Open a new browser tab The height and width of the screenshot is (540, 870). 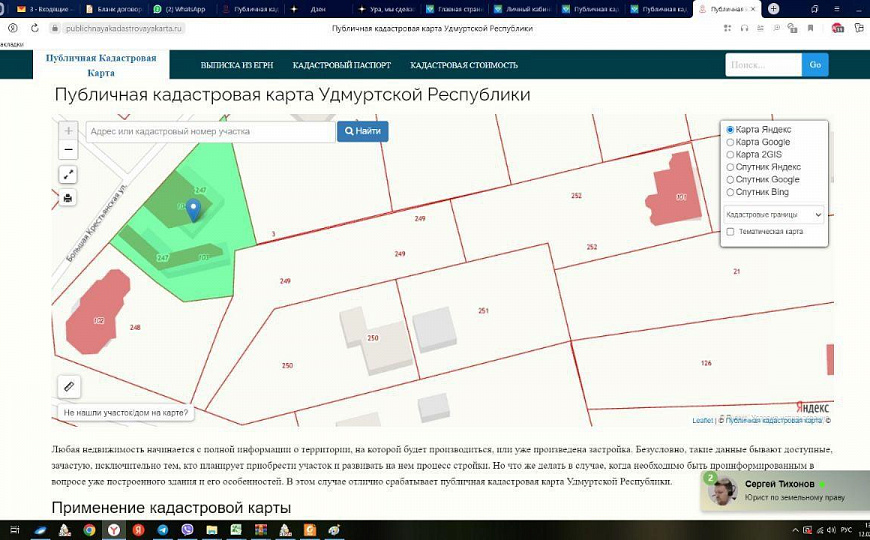coord(773,9)
